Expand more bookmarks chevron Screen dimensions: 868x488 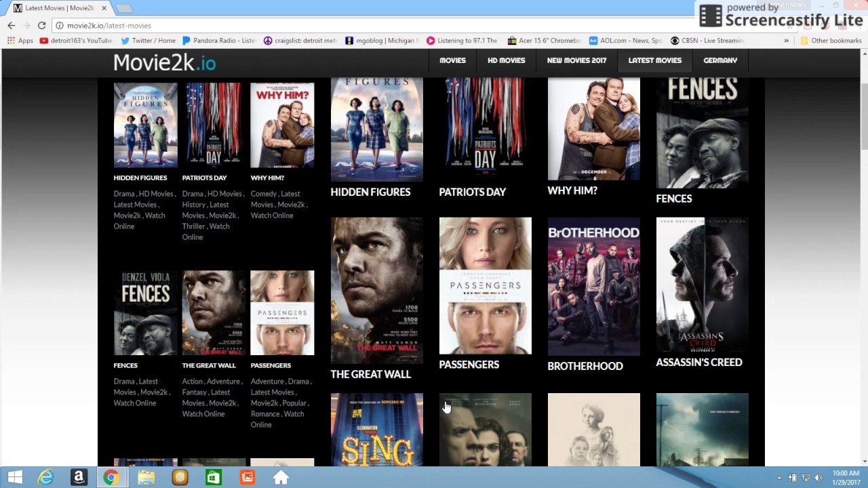click(787, 41)
